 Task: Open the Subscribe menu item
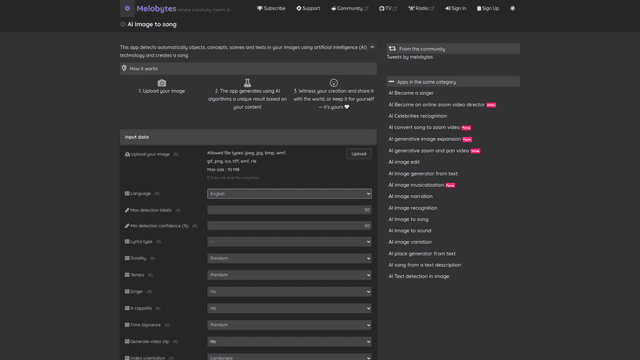coord(271,8)
